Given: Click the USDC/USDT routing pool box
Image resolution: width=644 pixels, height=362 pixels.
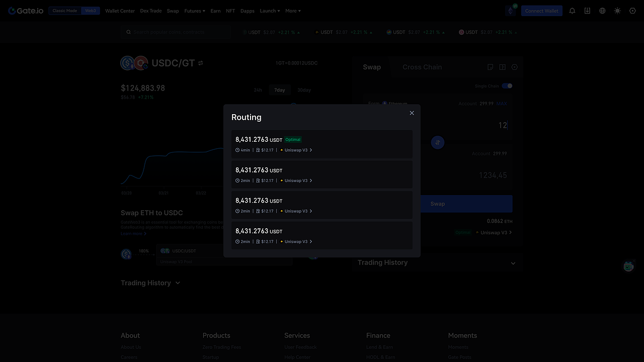Looking at the screenshot, I should 224,254.
